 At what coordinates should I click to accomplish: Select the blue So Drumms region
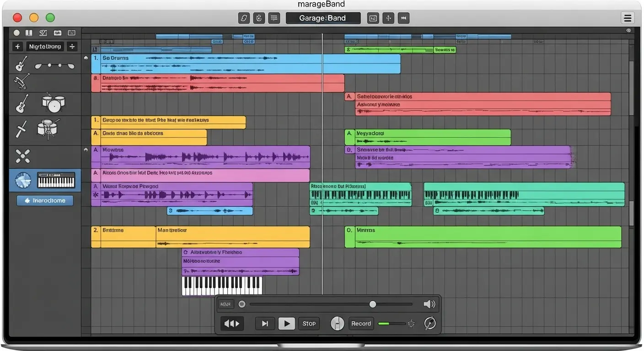pyautogui.click(x=246, y=64)
